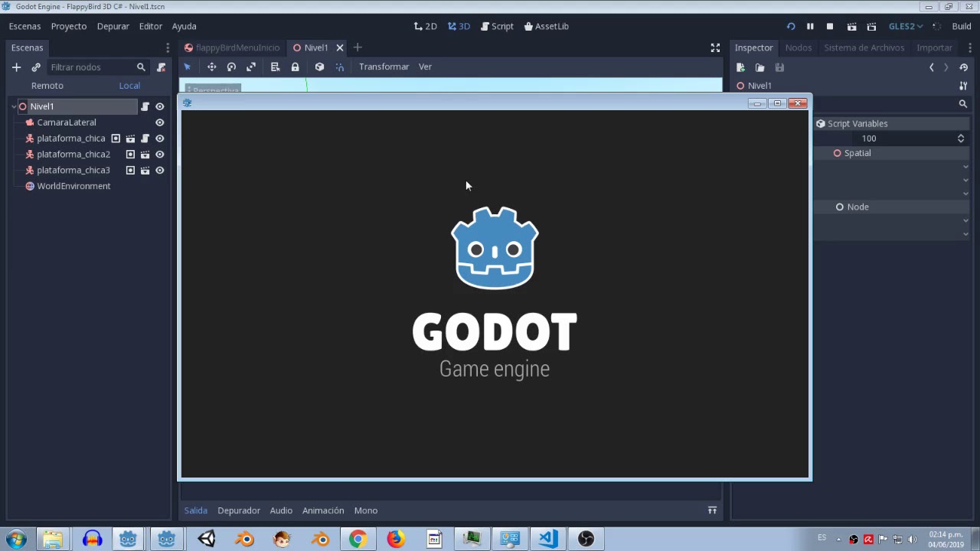Play a custom scene
The height and width of the screenshot is (551, 980).
(871, 26)
